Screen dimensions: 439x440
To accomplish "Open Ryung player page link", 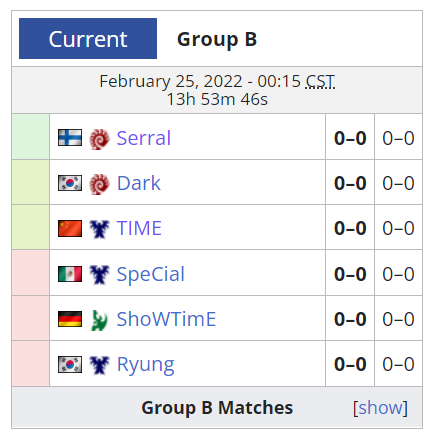I will point(145,365).
